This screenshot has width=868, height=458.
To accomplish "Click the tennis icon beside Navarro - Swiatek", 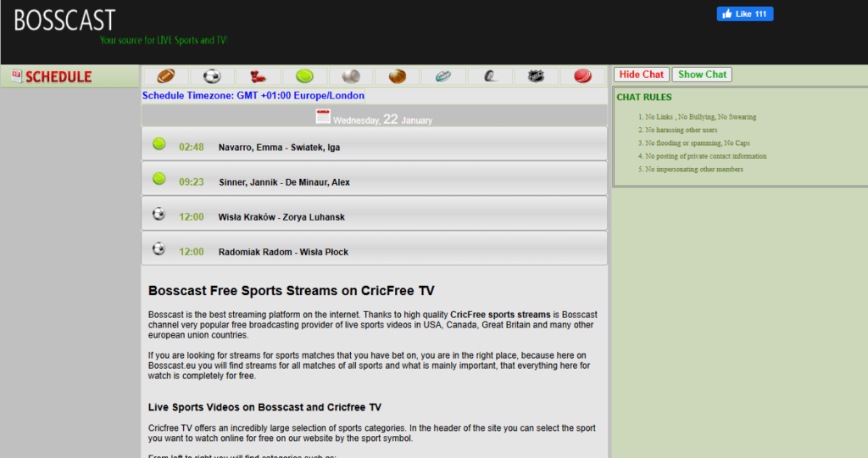I will coord(159,144).
